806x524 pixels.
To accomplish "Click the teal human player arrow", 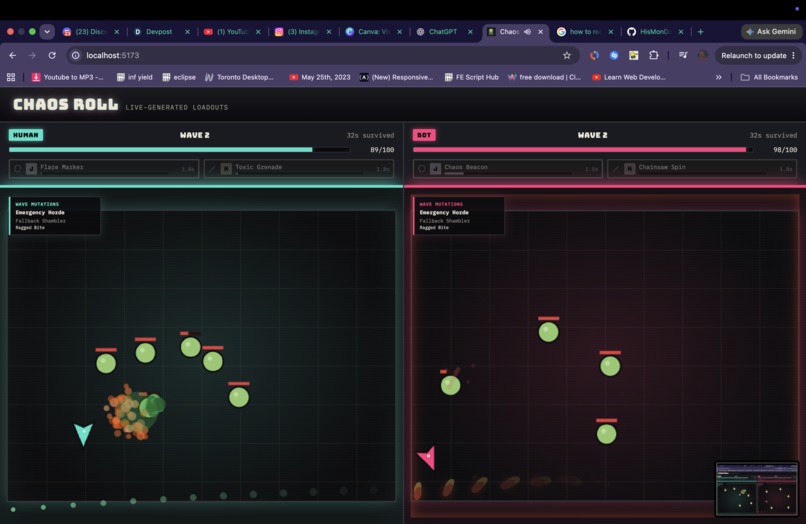I will click(83, 433).
